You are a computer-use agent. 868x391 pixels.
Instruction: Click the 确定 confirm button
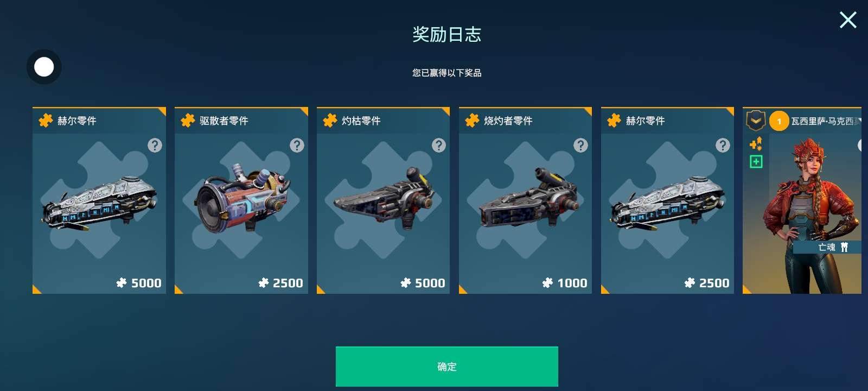coord(446,367)
